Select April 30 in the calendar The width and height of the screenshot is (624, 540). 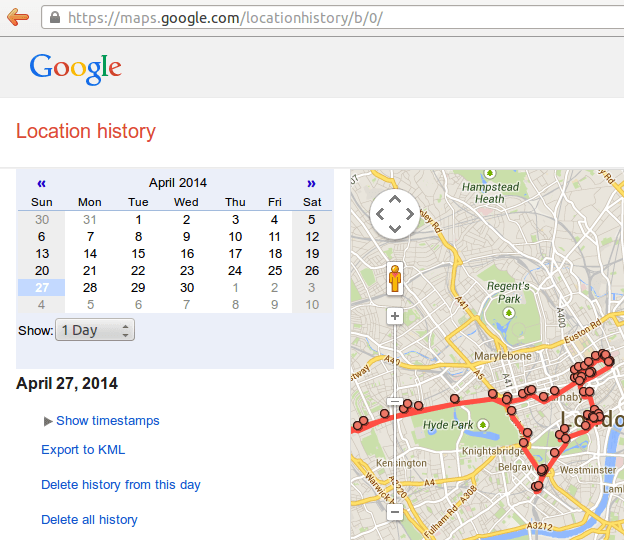pyautogui.click(x=187, y=287)
